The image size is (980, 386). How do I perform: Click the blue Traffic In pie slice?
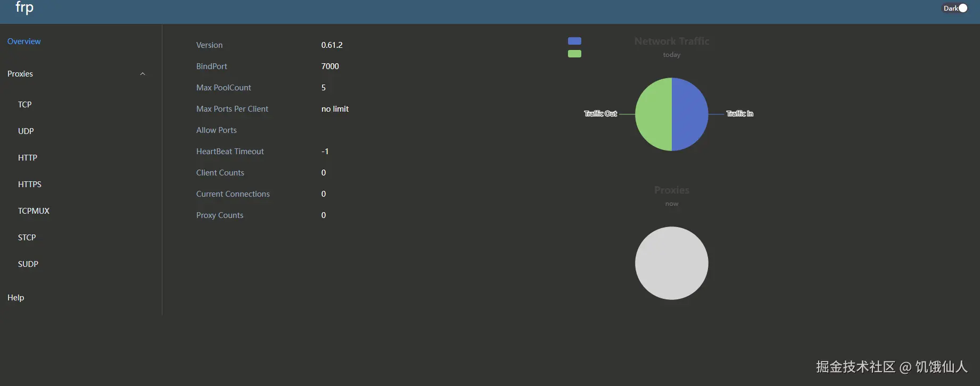(x=691, y=114)
